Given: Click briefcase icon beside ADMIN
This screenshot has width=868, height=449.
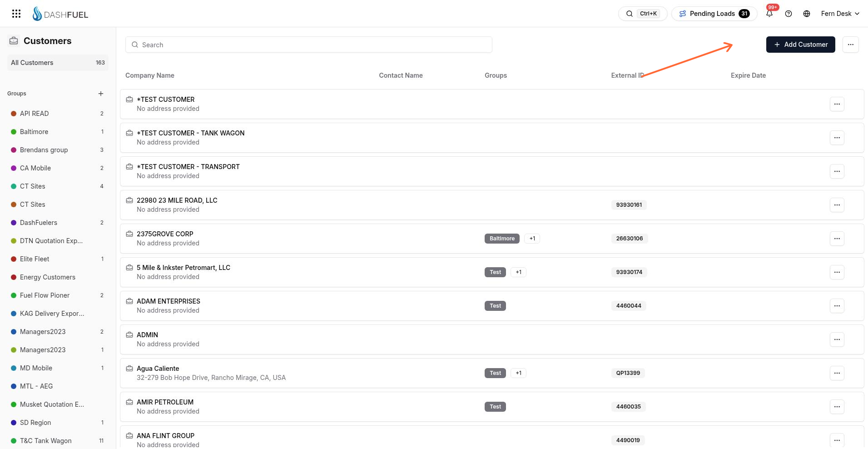Looking at the screenshot, I should pyautogui.click(x=129, y=335).
